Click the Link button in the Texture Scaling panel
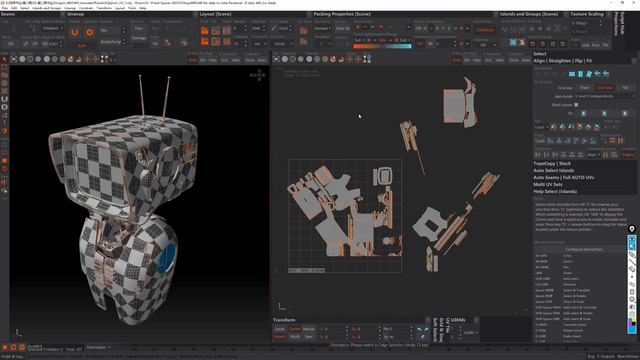This screenshot has height=360, width=640. [x=586, y=45]
